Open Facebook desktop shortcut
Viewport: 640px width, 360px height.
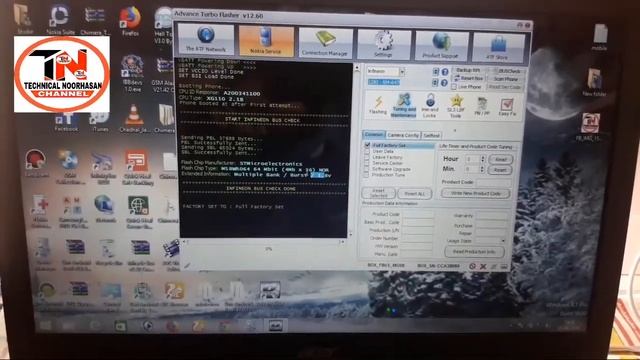pos(66,122)
